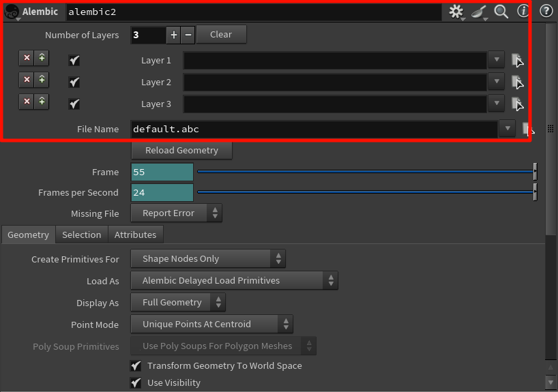Click the Layer 1 path input field

(335, 60)
